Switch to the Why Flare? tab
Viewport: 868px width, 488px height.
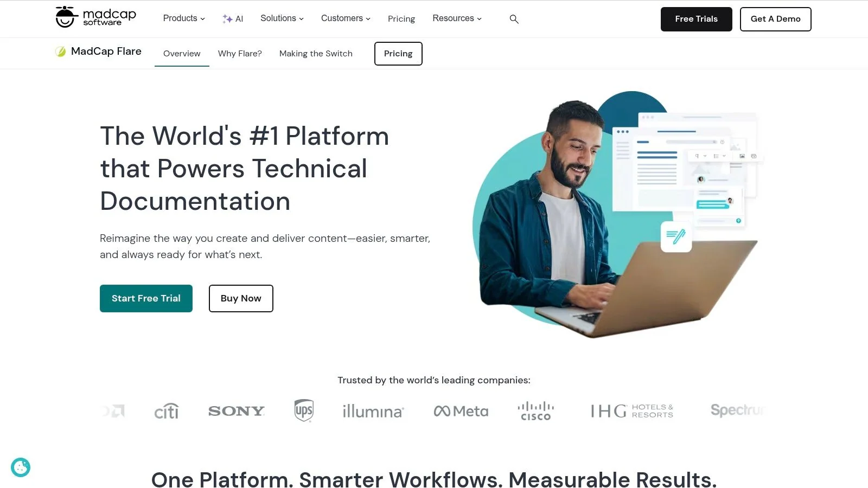pyautogui.click(x=240, y=54)
